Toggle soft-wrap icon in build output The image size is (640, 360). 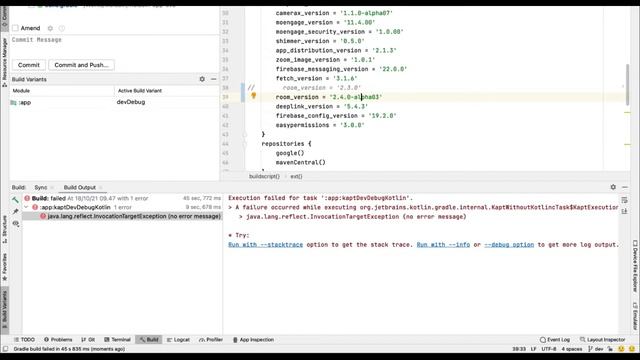point(624,200)
